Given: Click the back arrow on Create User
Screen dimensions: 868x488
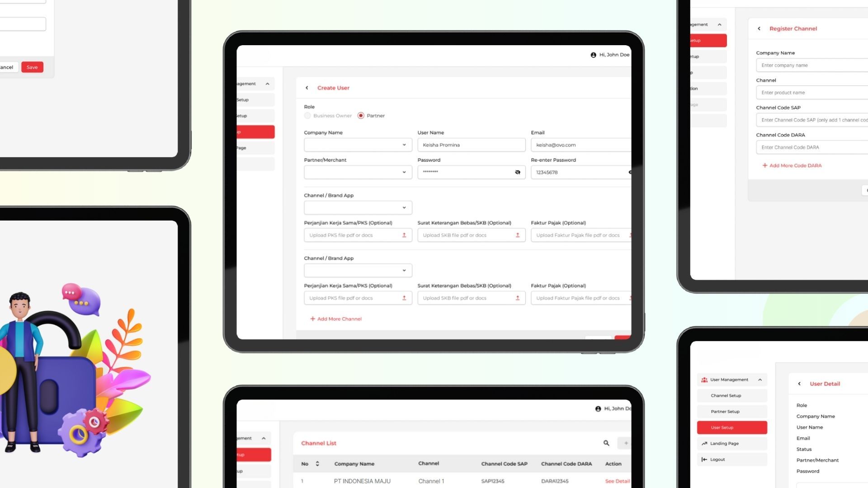Looking at the screenshot, I should [x=307, y=88].
